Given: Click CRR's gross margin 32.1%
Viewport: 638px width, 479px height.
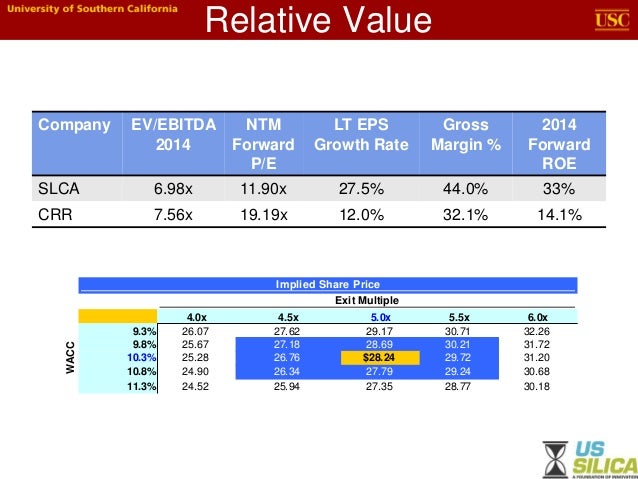Looking at the screenshot, I should (x=465, y=214).
